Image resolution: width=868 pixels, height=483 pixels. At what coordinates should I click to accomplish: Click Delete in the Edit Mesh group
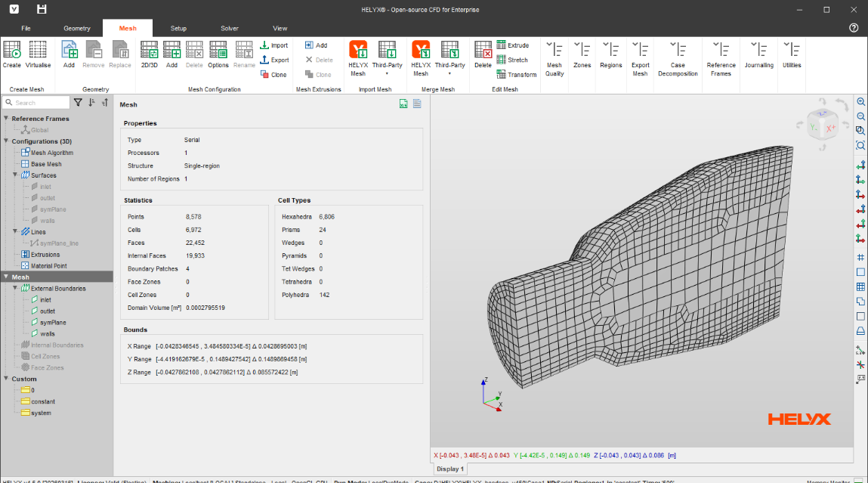point(483,55)
